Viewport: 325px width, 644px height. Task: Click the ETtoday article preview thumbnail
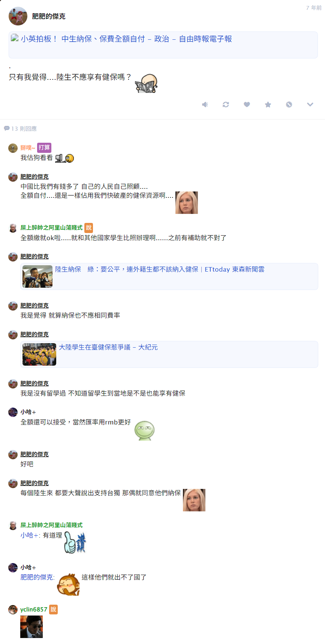[37, 276]
